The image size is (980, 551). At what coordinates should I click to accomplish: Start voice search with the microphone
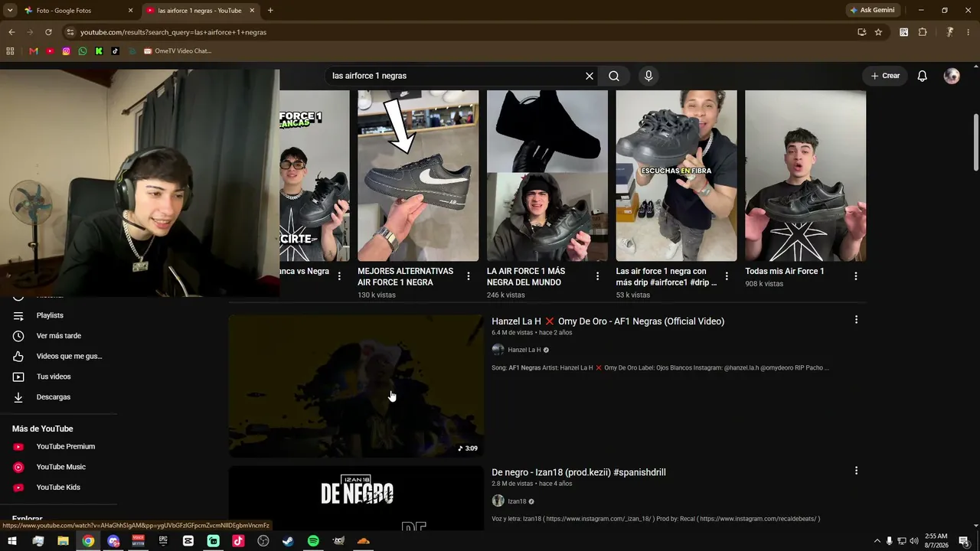[648, 76]
